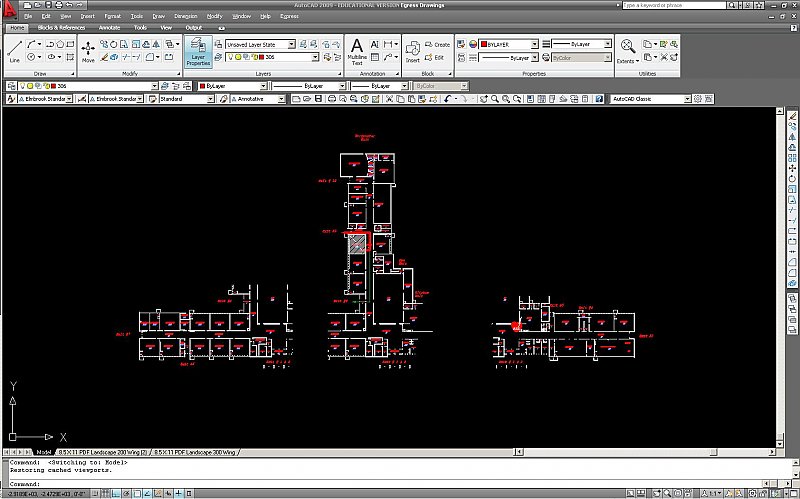The height and width of the screenshot is (499, 800).
Task: Click the Workspace Settings gear icon
Action: (x=697, y=98)
